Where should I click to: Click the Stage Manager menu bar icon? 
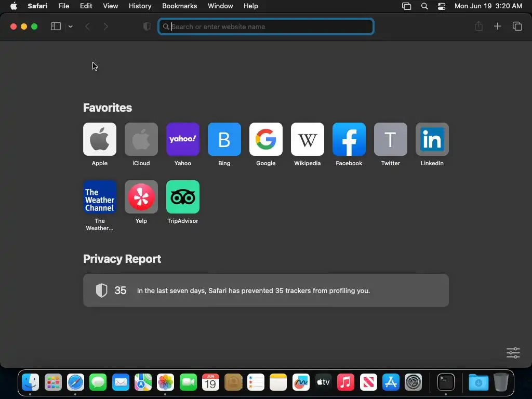click(x=406, y=6)
